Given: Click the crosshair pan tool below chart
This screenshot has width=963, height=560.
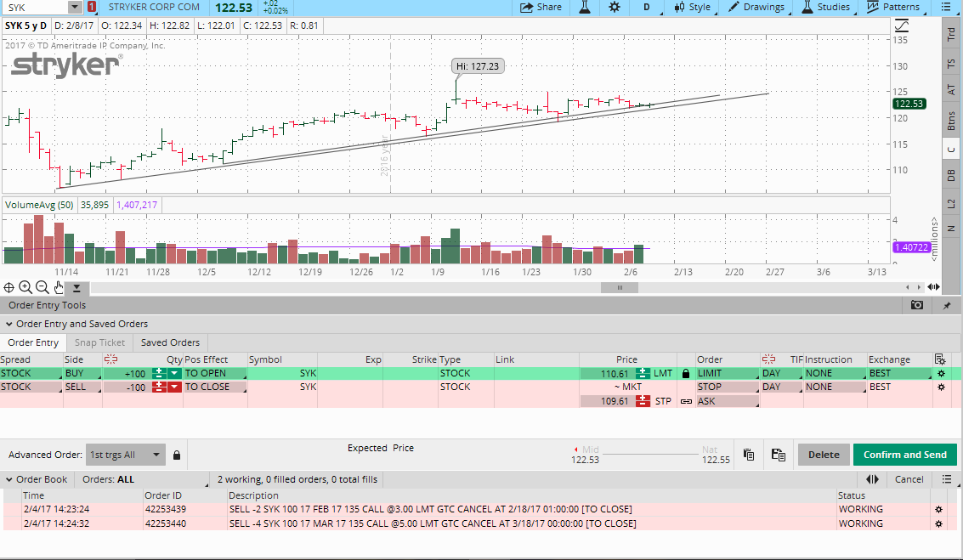Looking at the screenshot, I should point(8,287).
